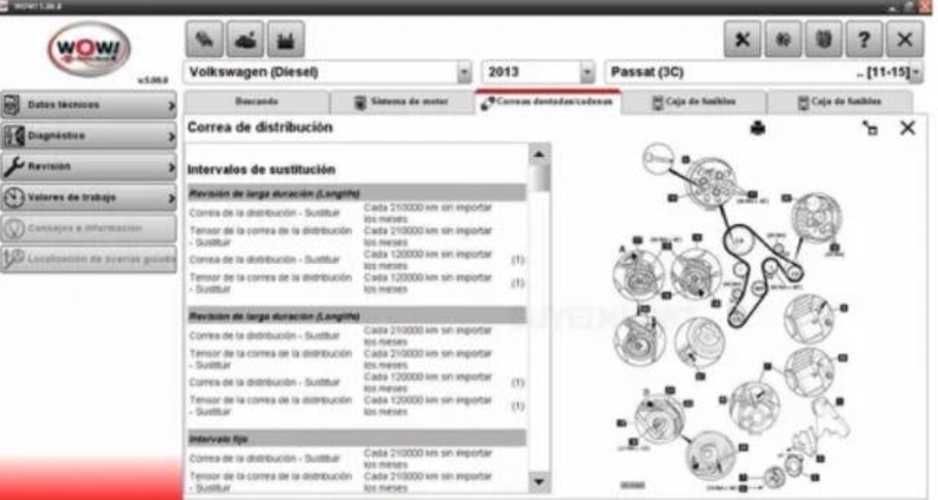Click the scrollbar up arrow
938x500 pixels.
(x=539, y=155)
